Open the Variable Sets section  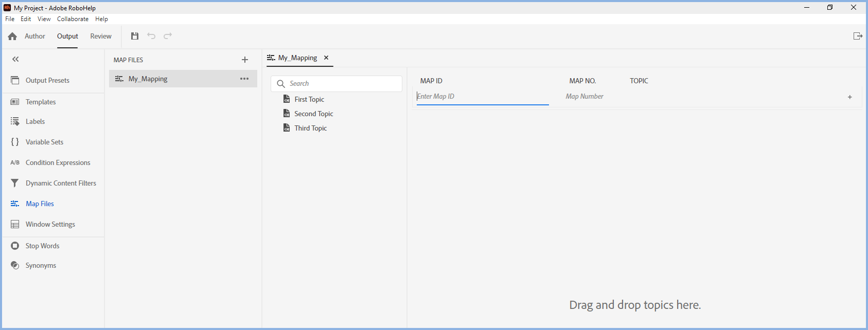tap(44, 142)
